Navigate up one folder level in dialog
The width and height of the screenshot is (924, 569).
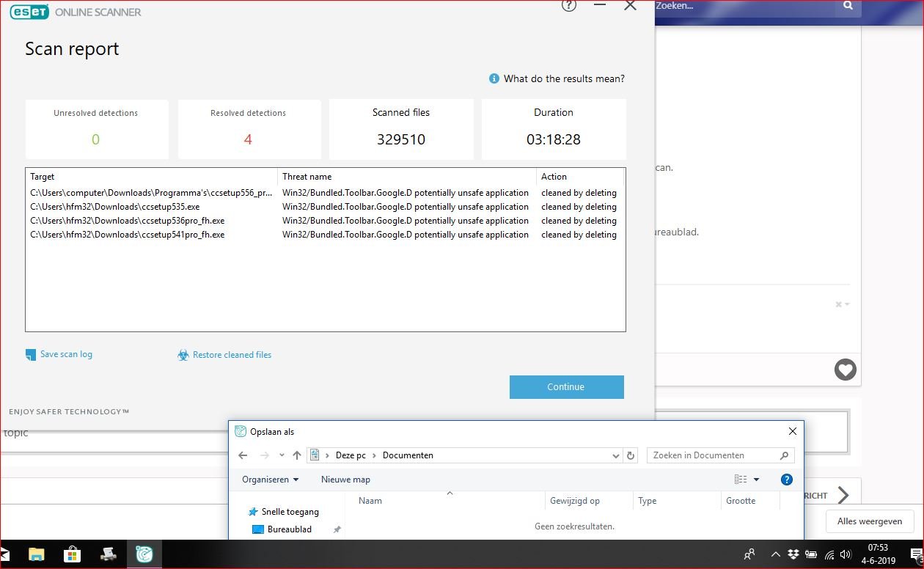(x=296, y=455)
